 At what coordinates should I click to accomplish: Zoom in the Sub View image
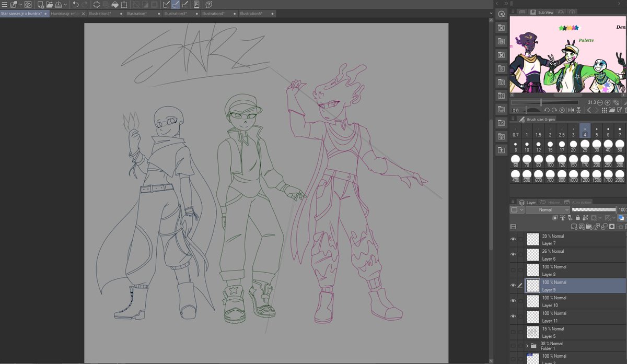click(608, 102)
